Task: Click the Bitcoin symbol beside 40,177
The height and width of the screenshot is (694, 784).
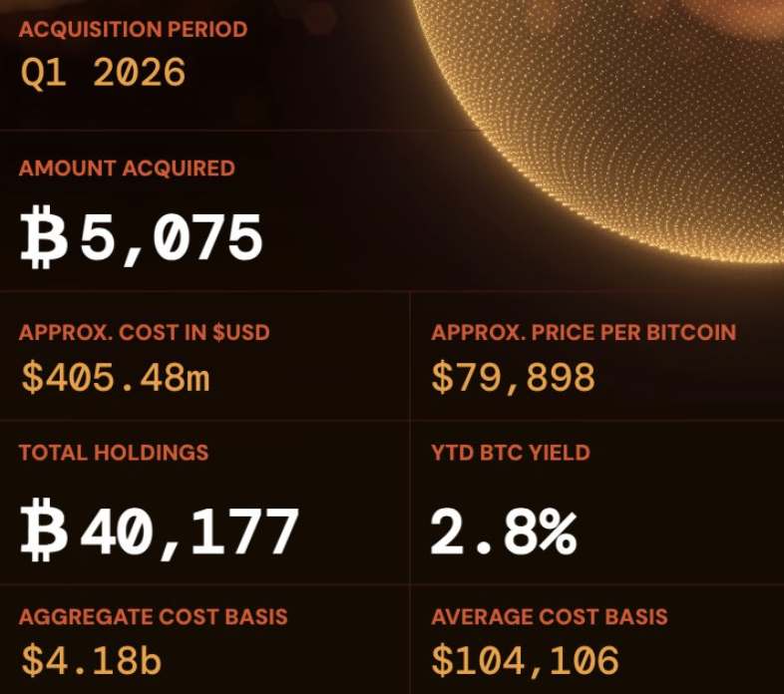Action: coord(44,532)
